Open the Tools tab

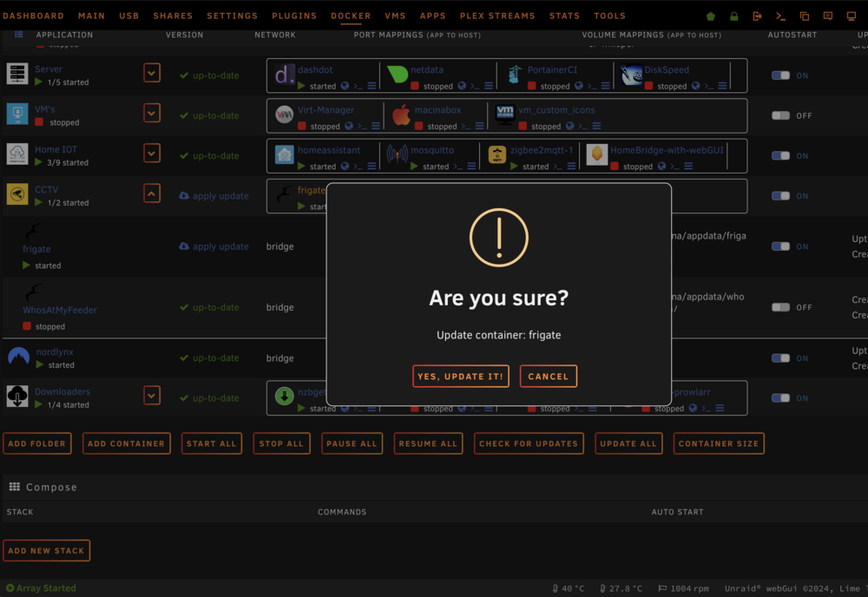point(610,16)
